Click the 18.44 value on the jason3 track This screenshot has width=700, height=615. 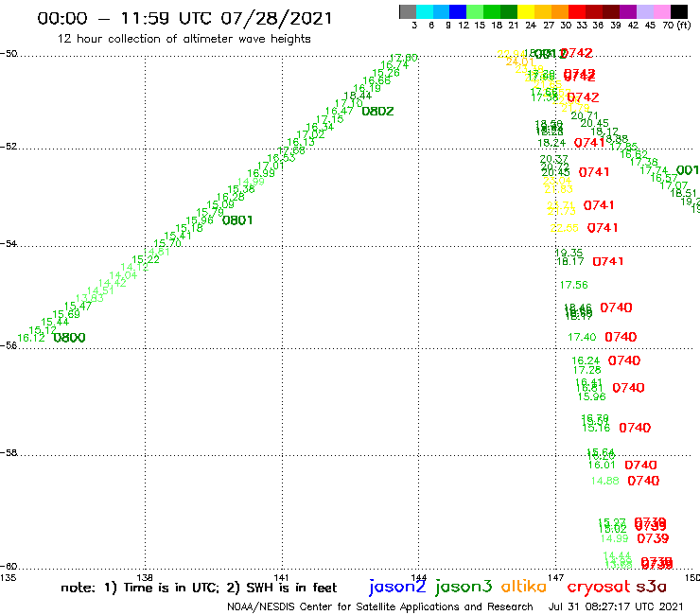pyautogui.click(x=358, y=96)
